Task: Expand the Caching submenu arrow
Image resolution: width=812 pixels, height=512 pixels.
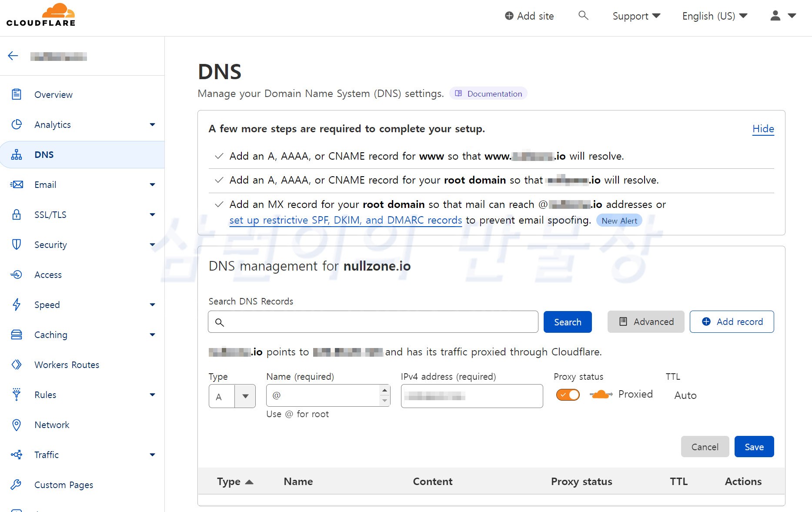Action: 152,335
